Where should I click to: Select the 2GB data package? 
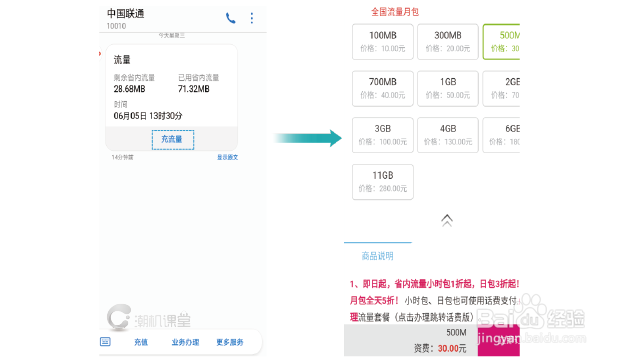click(501, 88)
